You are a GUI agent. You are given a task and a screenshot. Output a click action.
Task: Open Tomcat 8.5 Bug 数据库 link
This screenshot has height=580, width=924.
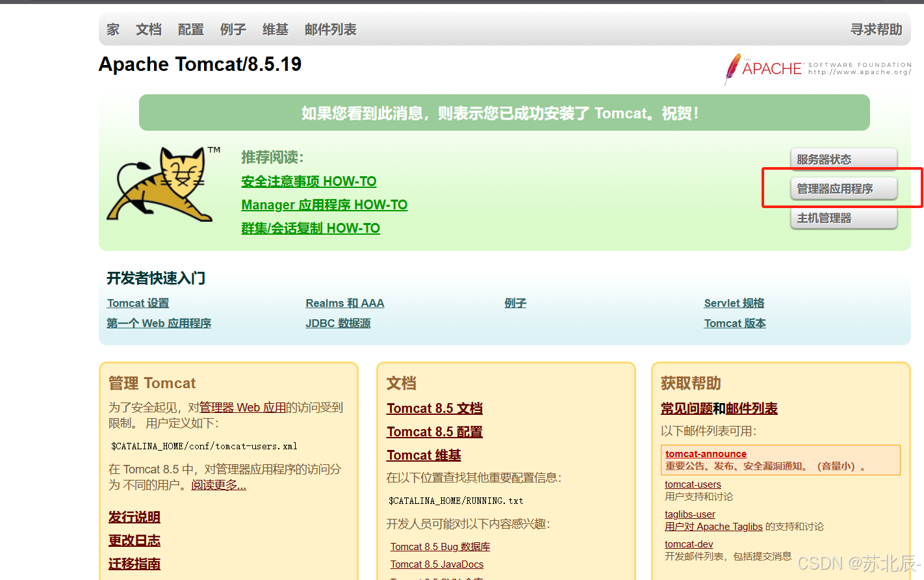pos(441,547)
